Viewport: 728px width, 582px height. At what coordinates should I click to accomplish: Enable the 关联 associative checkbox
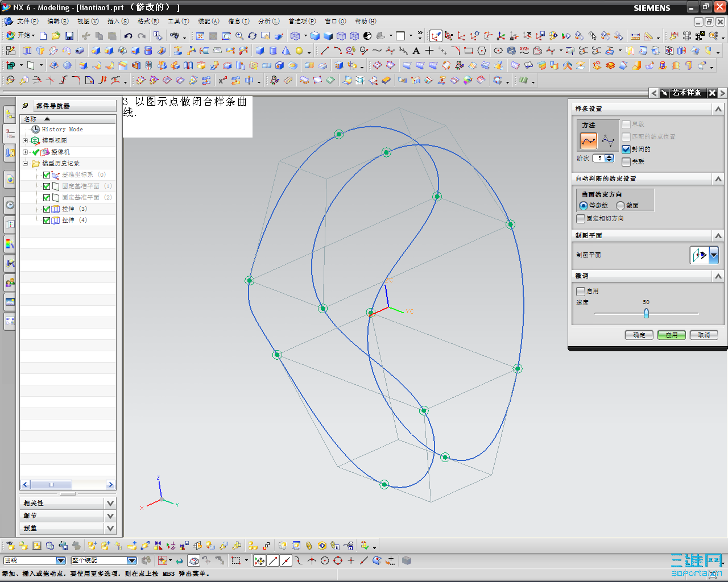tap(626, 162)
